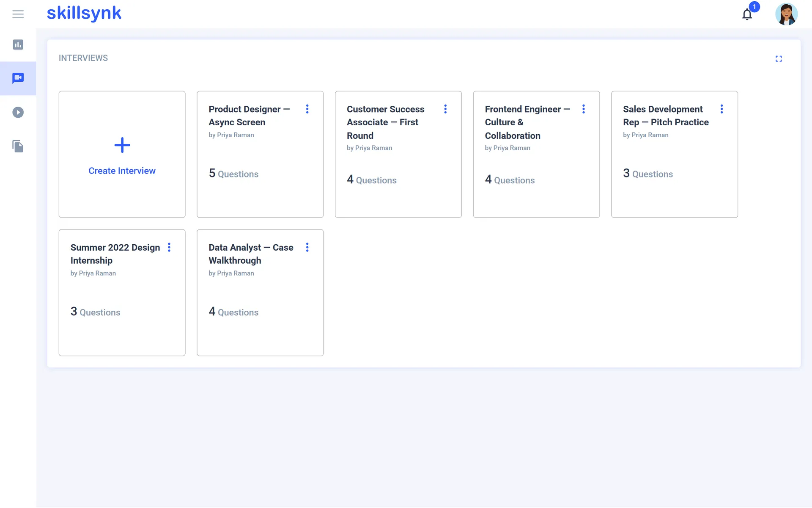
Task: Open the play recordings sidebar icon
Action: pyautogui.click(x=18, y=112)
